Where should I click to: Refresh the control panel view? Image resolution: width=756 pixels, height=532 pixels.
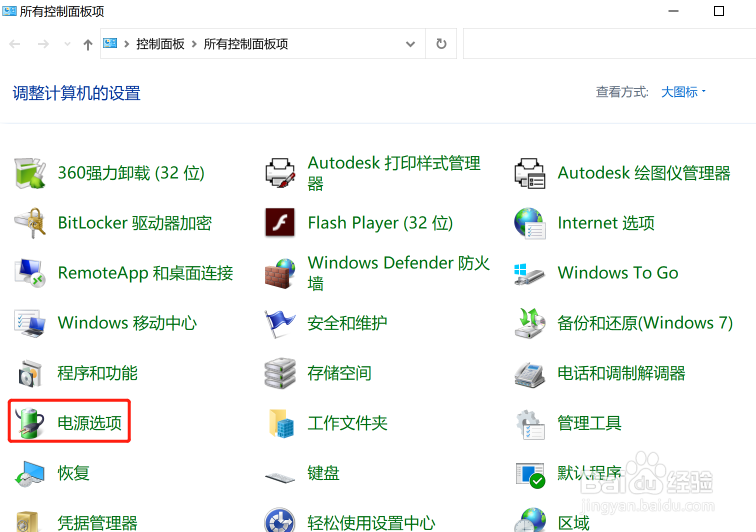pyautogui.click(x=441, y=44)
